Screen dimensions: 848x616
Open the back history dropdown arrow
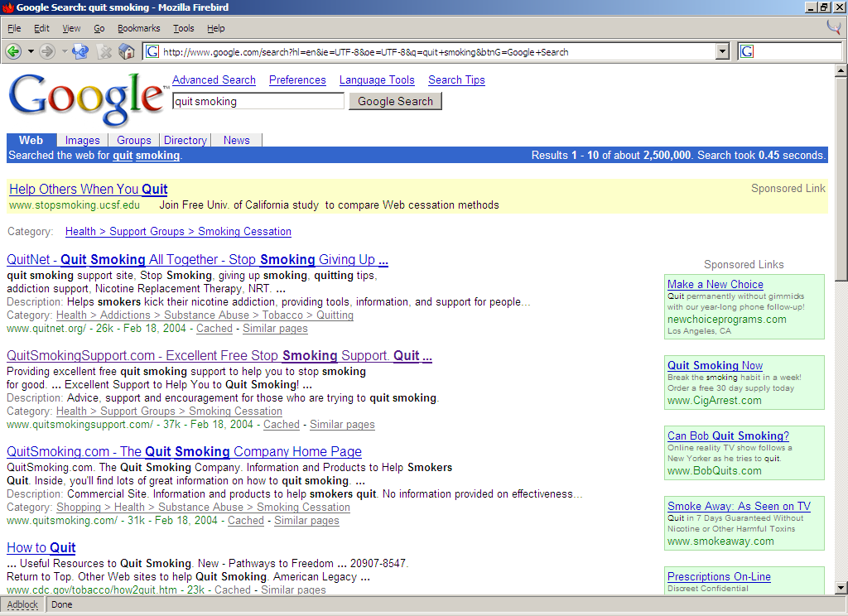click(x=31, y=51)
